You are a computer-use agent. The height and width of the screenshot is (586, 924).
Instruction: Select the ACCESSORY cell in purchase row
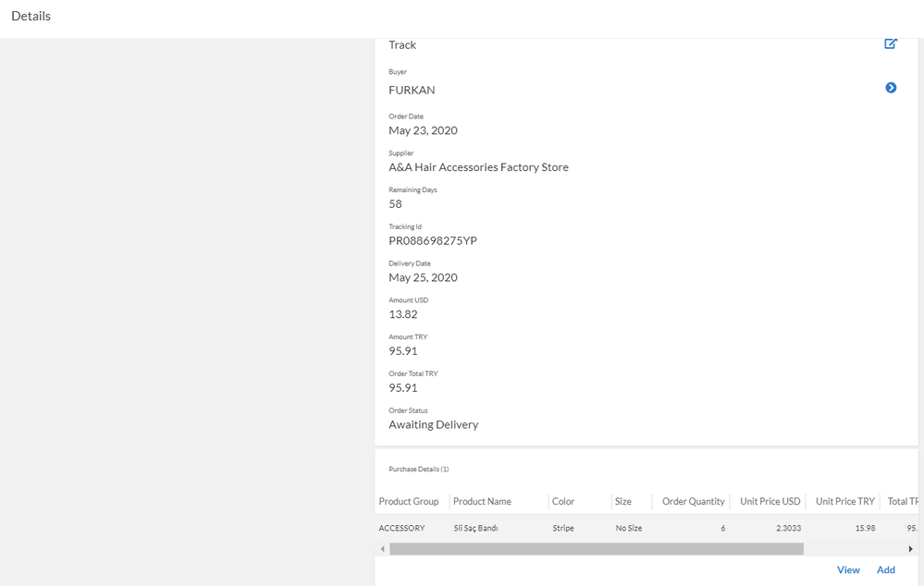coord(402,529)
